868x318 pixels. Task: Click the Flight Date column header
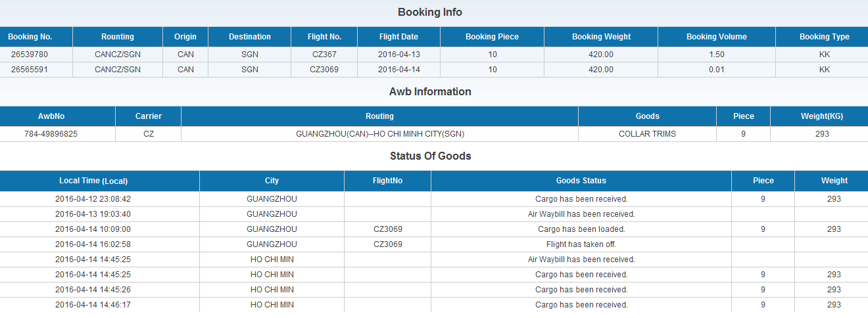[x=398, y=37]
